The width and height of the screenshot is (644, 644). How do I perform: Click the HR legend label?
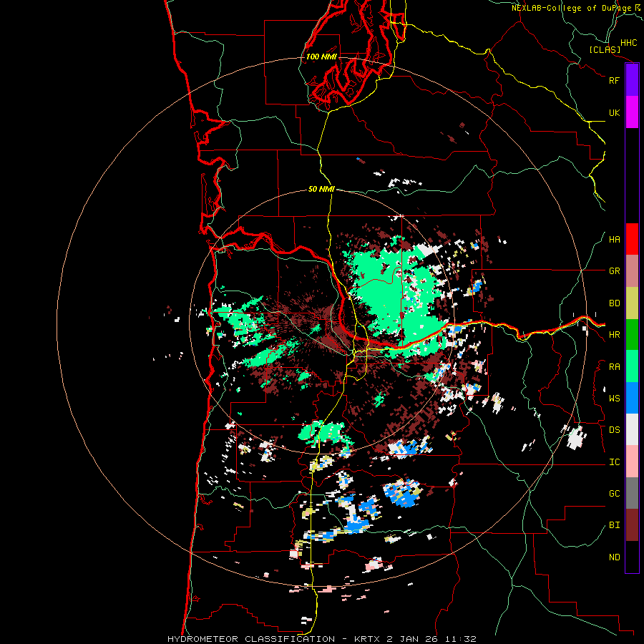[614, 335]
